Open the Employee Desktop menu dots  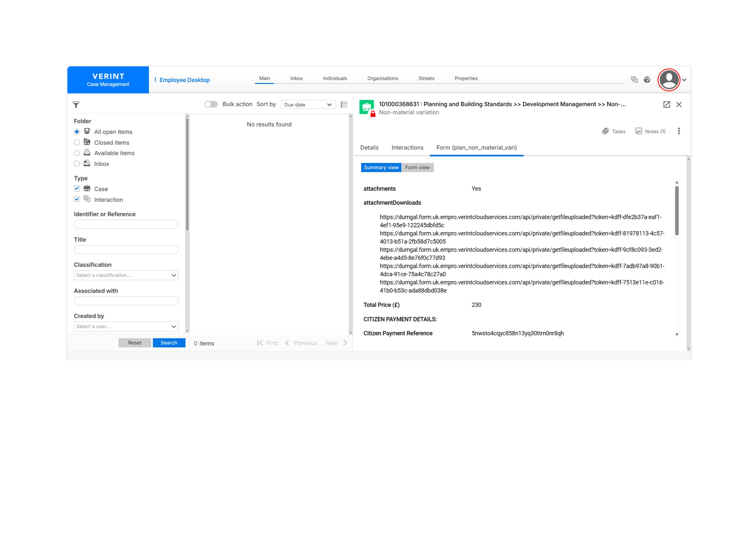tap(155, 80)
